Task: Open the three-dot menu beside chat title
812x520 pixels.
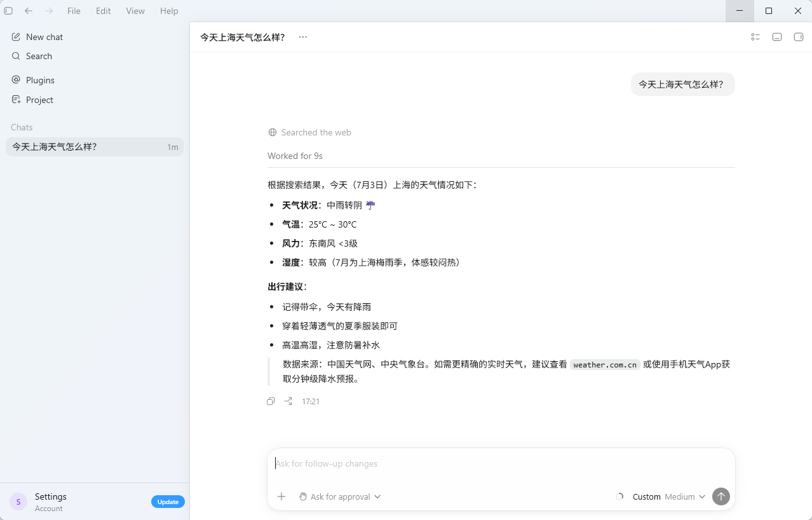Action: 303,37
